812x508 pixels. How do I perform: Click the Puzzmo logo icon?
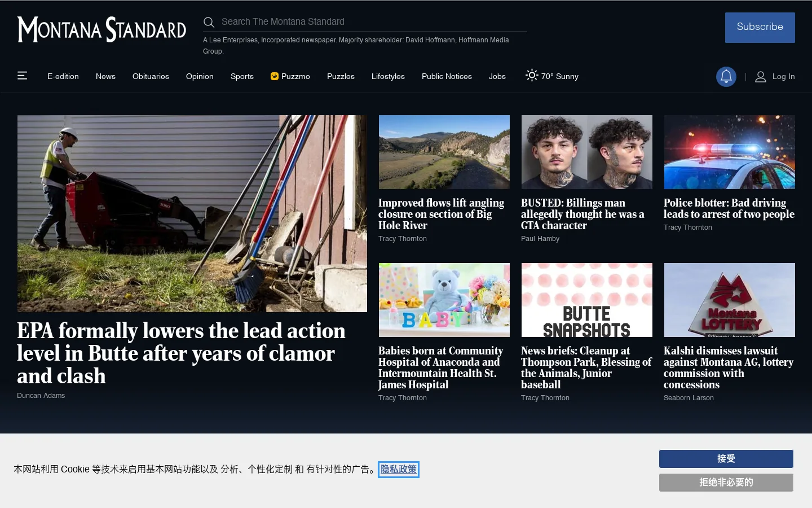click(275, 76)
